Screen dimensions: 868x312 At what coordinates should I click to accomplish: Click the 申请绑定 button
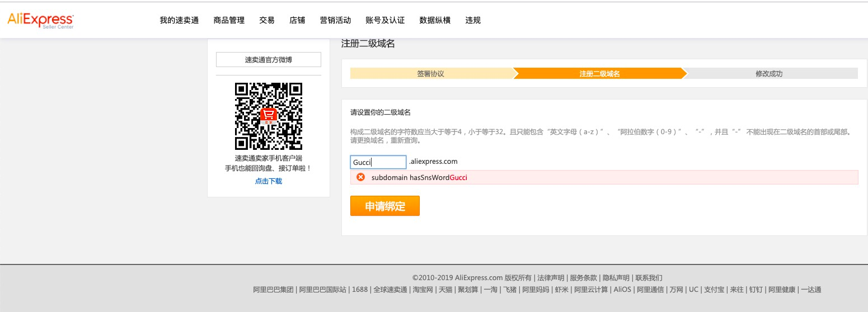pyautogui.click(x=385, y=206)
